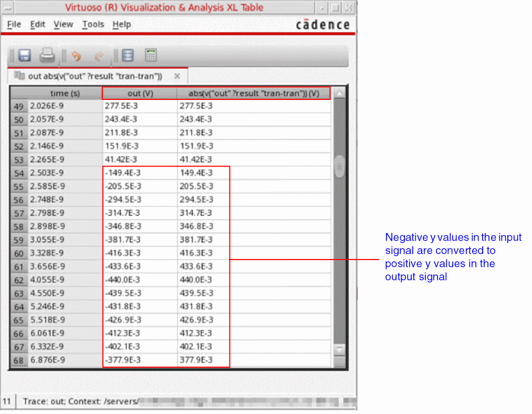The height and width of the screenshot is (414, 532).
Task: Click time cell 6.061E-9
Action: pyautogui.click(x=65, y=334)
